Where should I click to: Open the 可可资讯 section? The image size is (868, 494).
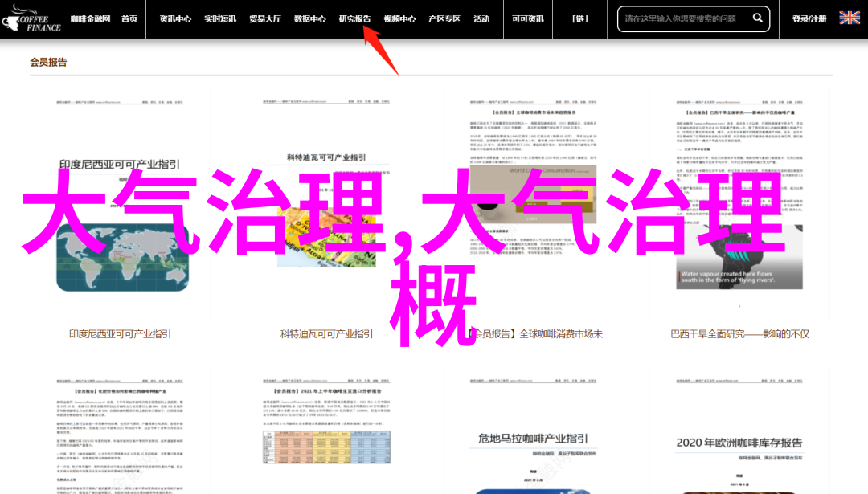click(527, 18)
